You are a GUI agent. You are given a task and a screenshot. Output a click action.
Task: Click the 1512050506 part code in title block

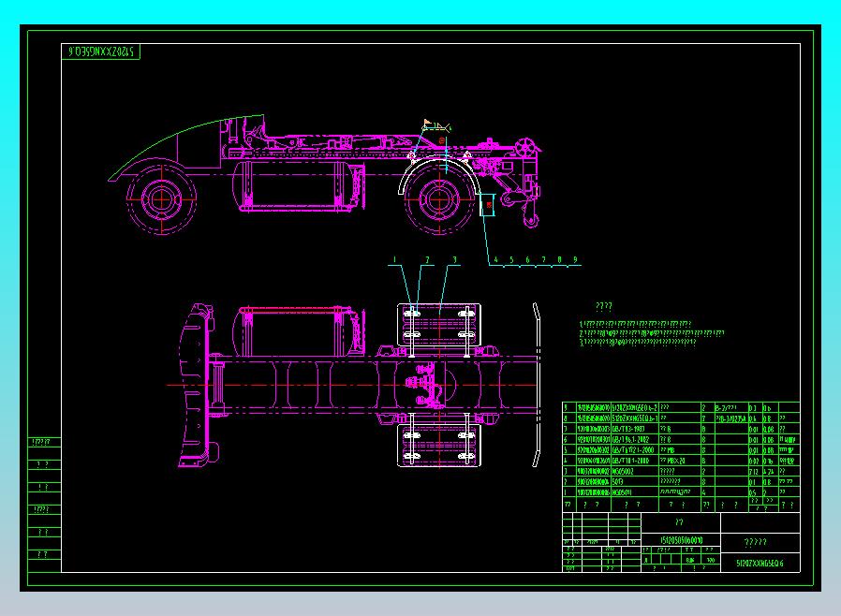pyautogui.click(x=681, y=540)
